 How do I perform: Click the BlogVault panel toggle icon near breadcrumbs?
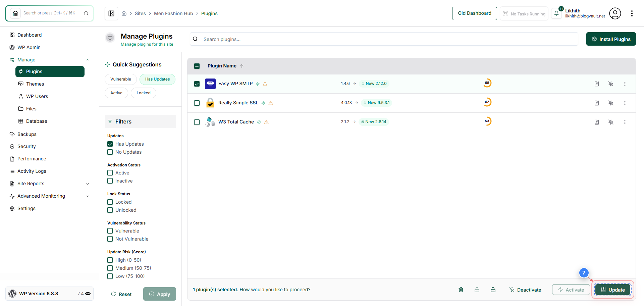pyautogui.click(x=111, y=13)
